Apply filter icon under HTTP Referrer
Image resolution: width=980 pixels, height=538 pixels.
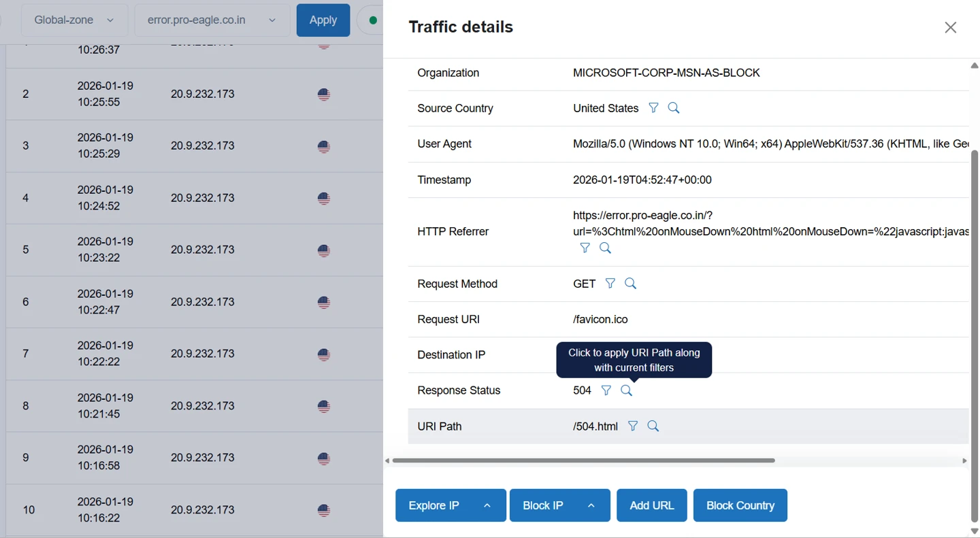[585, 248]
